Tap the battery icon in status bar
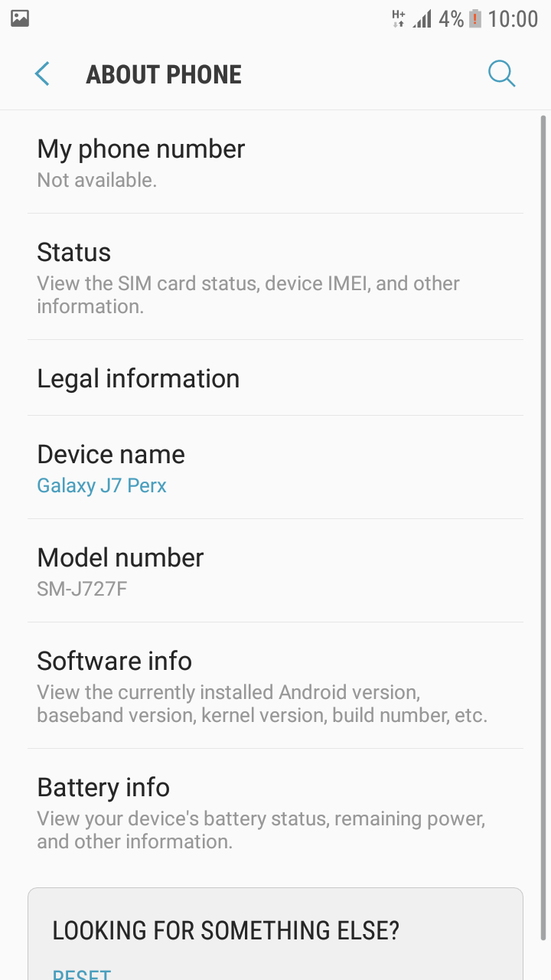Image resolution: width=551 pixels, height=980 pixels. 475,18
